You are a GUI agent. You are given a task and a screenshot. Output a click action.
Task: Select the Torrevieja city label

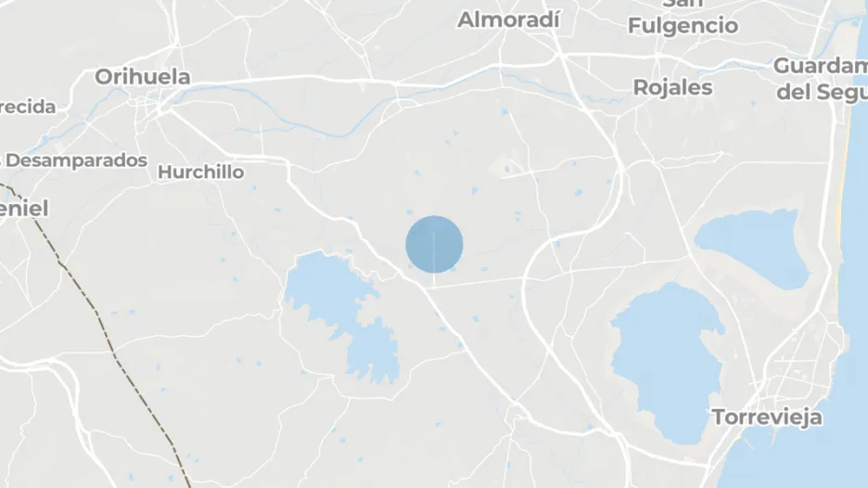(767, 417)
